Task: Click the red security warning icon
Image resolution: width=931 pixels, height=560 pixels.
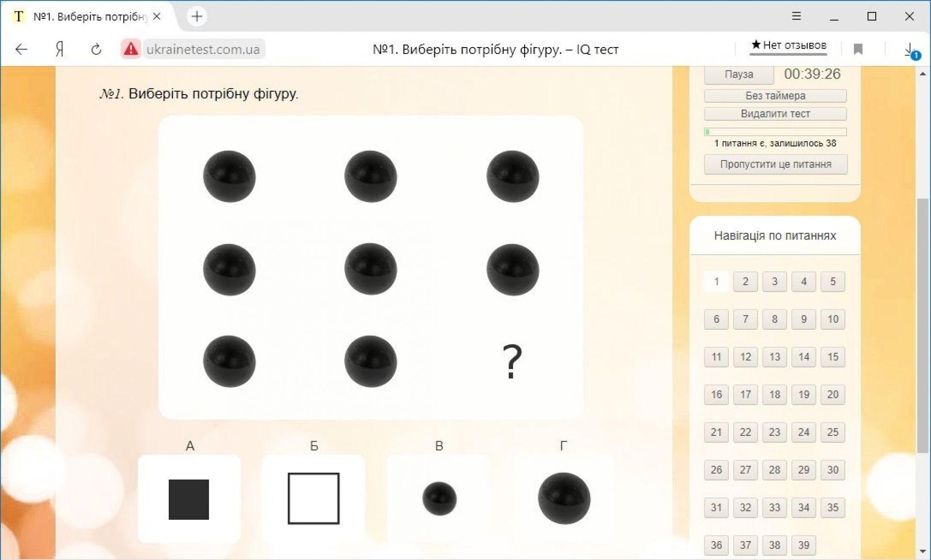Action: 130,49
